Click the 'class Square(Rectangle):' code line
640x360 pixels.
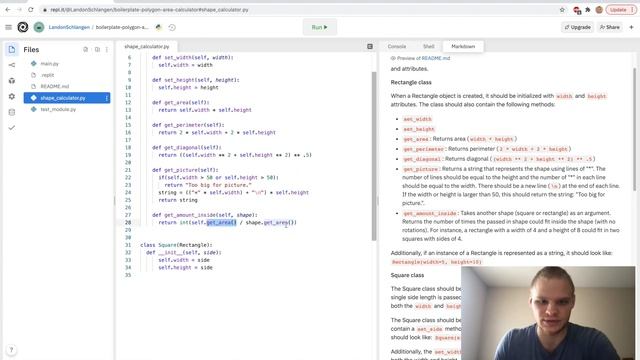point(176,245)
